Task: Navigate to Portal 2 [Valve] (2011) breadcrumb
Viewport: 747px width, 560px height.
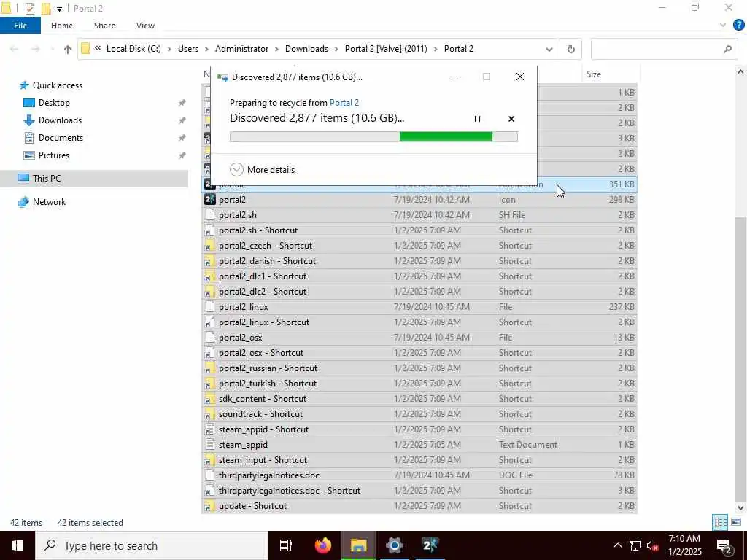Action: [x=386, y=49]
